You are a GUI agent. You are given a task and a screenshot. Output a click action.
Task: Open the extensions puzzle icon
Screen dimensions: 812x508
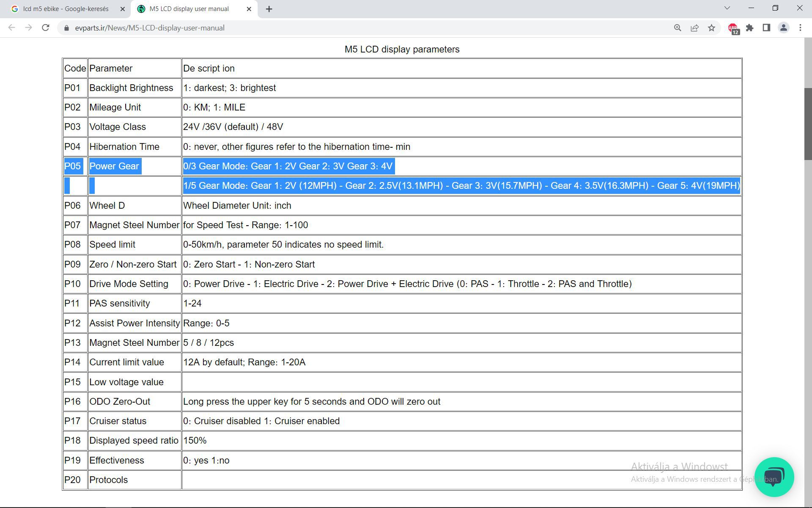tap(749, 28)
